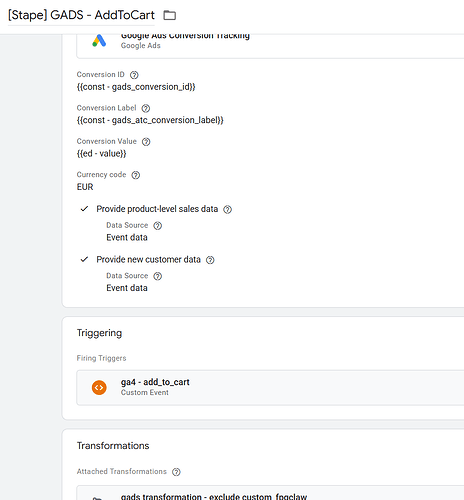464x500 pixels.
Task: Click the orange Custom Event trigger icon
Action: tap(99, 388)
